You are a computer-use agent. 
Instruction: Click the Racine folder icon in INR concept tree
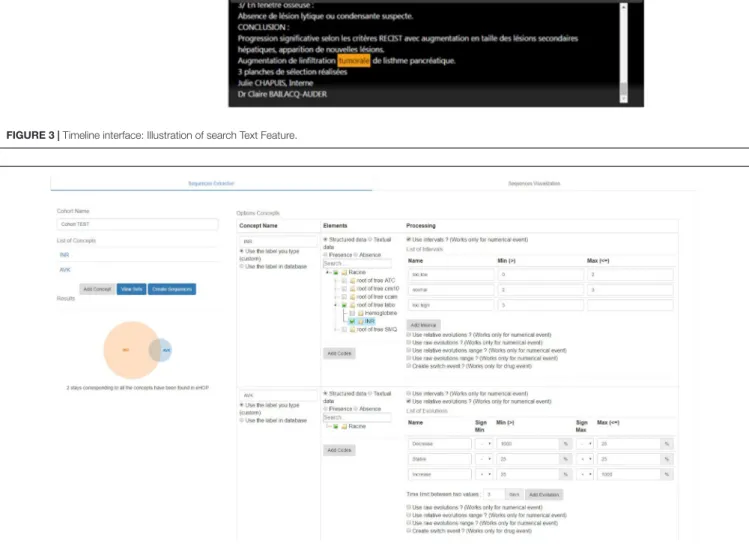point(344,273)
